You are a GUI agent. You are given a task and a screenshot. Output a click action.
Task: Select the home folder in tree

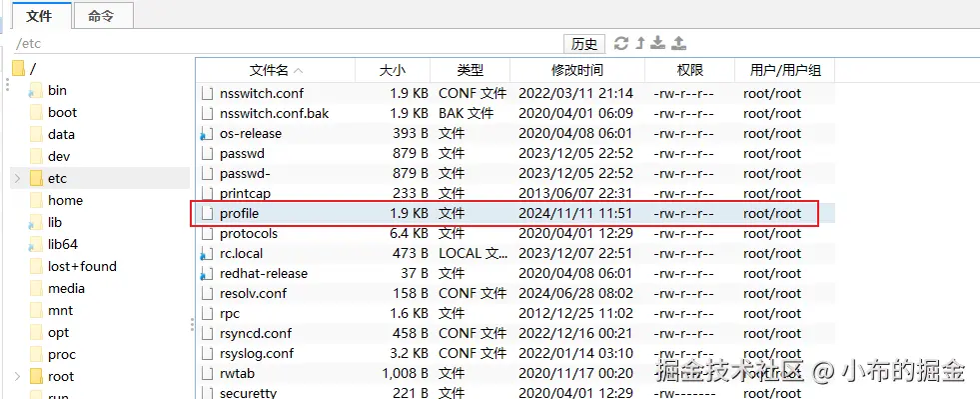tap(65, 201)
